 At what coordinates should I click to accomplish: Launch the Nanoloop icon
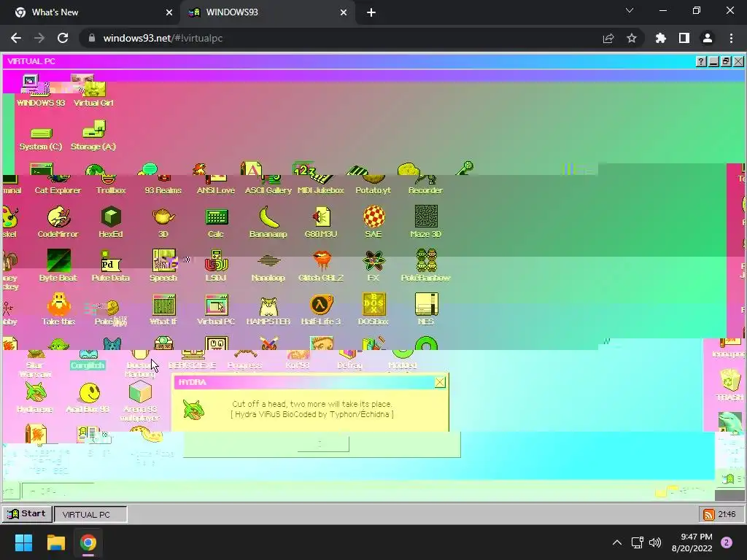[268, 268]
